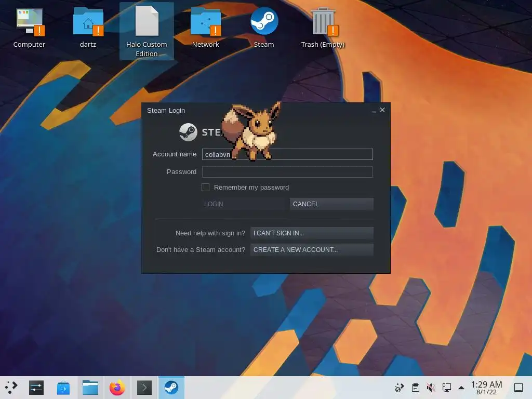Click the I CAN'T SIGN IN... button
Screen dimensions: 532x399
pyautogui.click(x=312, y=233)
